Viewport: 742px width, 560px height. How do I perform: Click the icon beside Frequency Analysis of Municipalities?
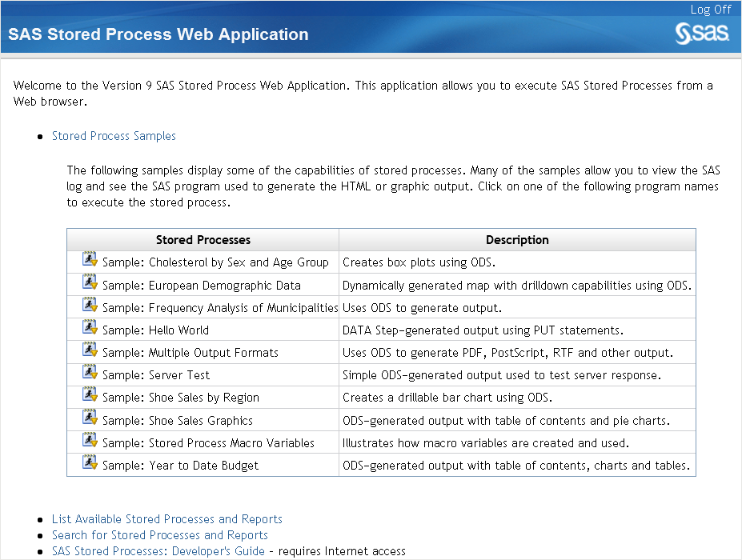90,306
